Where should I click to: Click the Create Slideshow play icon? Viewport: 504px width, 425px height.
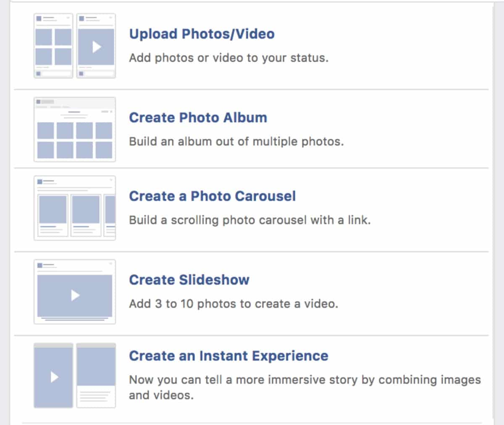pos(75,292)
